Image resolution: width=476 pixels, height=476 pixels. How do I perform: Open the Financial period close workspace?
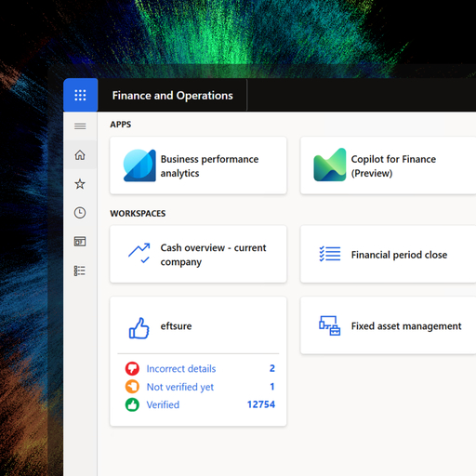tap(388, 254)
